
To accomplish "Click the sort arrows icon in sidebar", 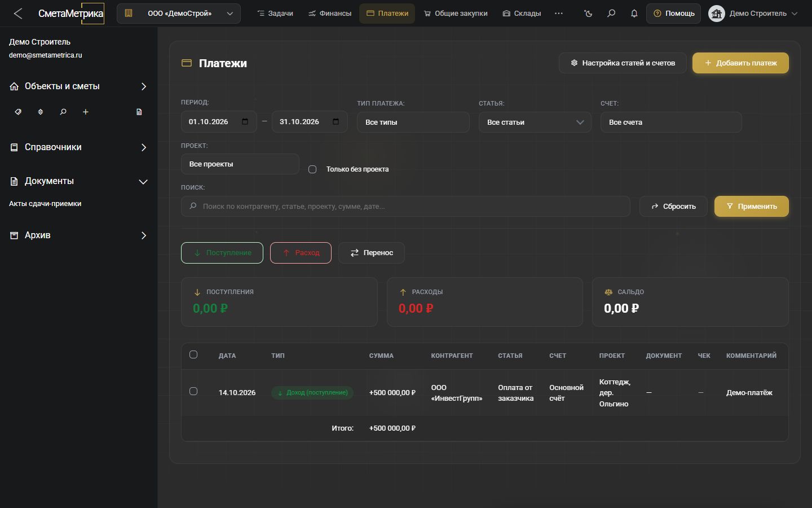I will click(x=41, y=112).
